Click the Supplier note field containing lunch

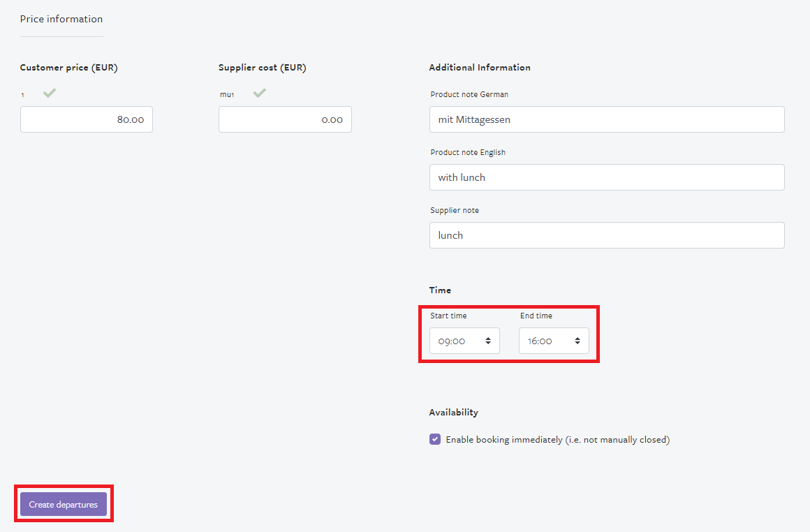pos(607,235)
